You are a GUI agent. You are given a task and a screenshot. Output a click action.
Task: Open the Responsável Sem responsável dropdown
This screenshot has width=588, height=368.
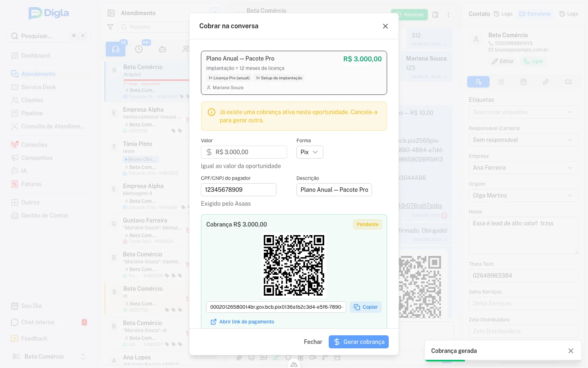[523, 140]
